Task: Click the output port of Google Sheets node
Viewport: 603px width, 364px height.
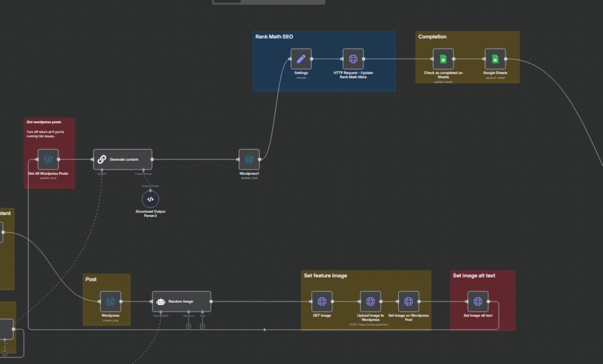Action: 506,59
